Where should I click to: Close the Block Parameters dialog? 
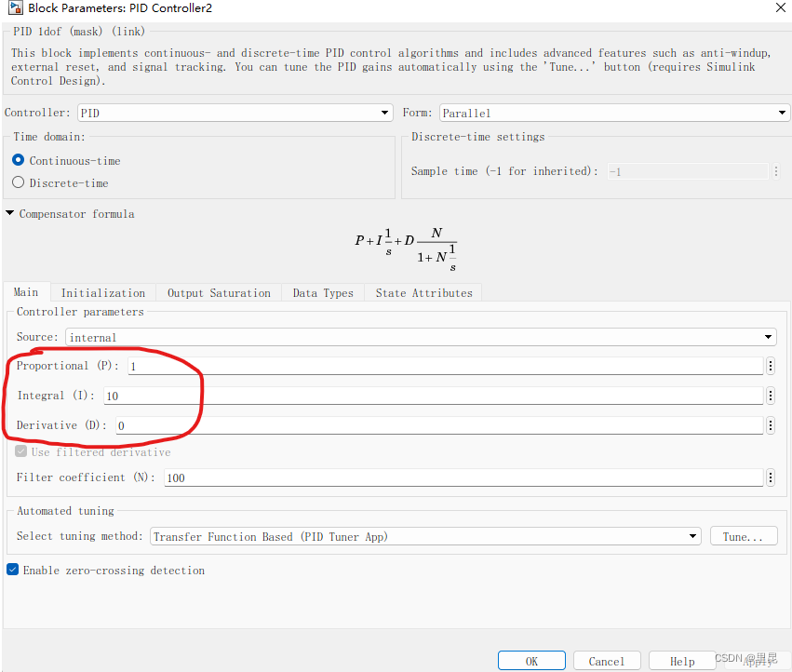coord(781,7)
